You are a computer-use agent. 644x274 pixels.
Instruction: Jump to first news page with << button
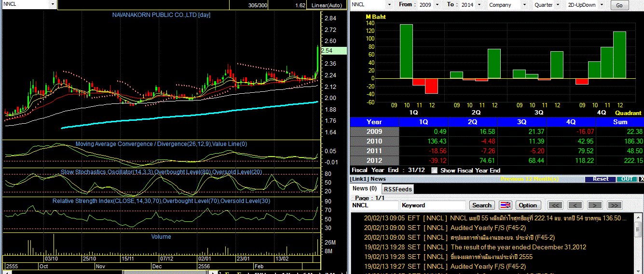[x=556, y=205]
